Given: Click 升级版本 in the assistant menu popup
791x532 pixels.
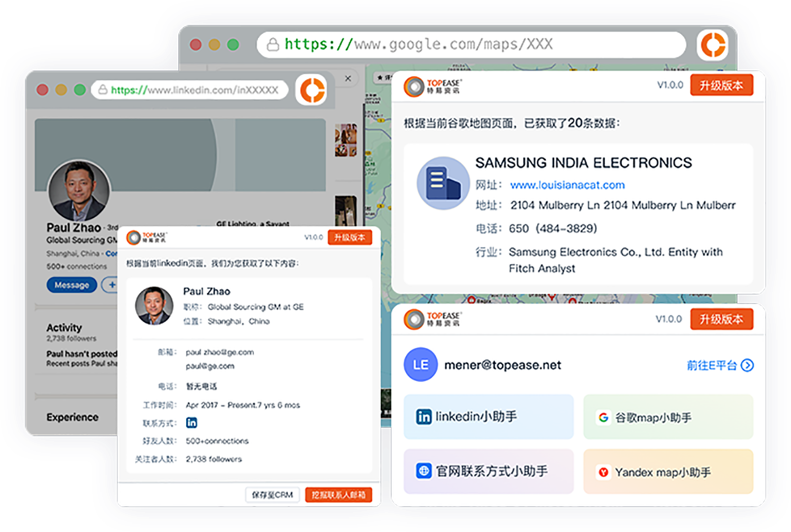Looking at the screenshot, I should click(x=721, y=319).
